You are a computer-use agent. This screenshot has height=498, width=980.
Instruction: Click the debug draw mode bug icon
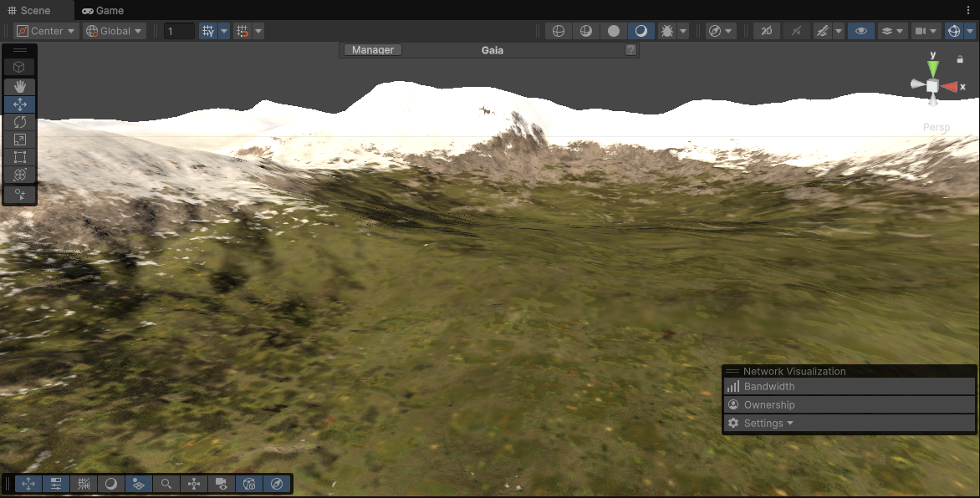click(x=666, y=31)
